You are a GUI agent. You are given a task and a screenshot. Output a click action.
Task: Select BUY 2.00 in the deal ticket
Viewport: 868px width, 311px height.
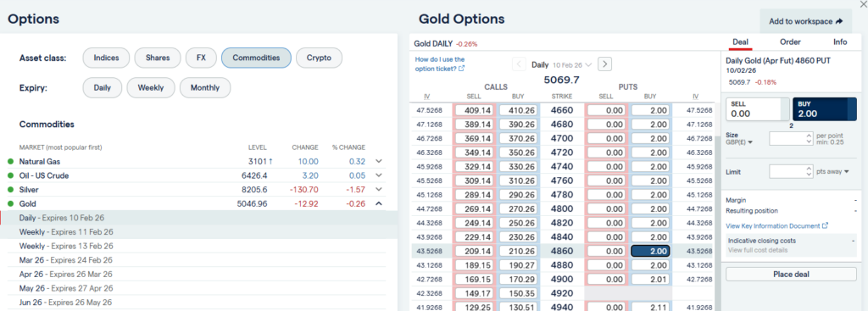[x=824, y=109]
